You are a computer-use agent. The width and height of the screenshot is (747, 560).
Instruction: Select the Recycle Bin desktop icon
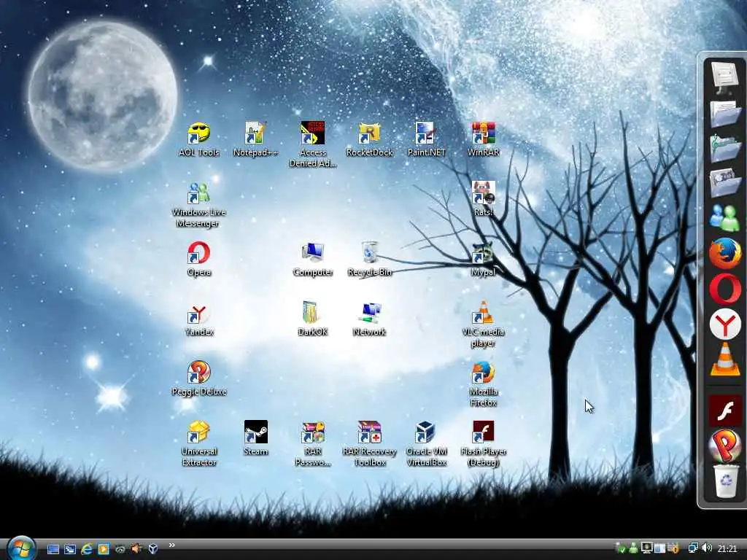[369, 259]
